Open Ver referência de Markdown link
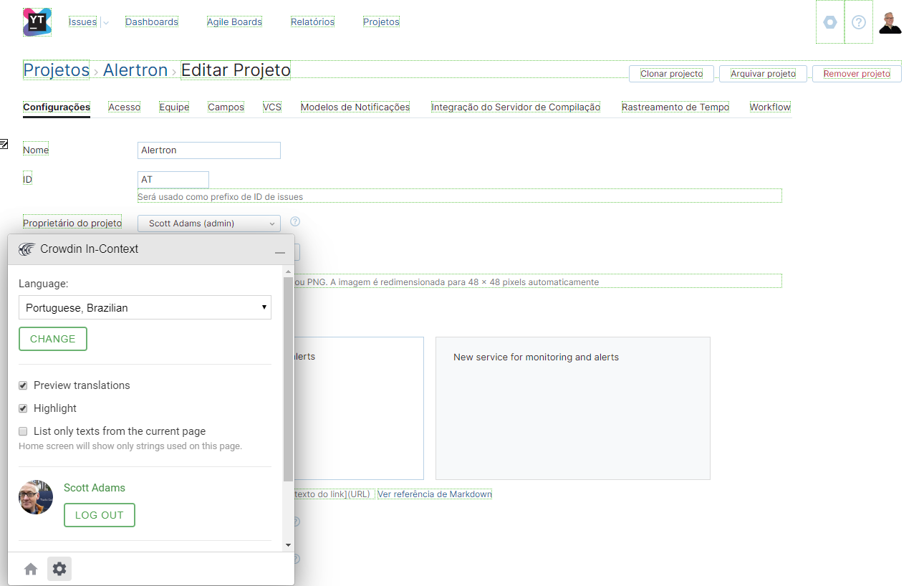 tap(434, 494)
